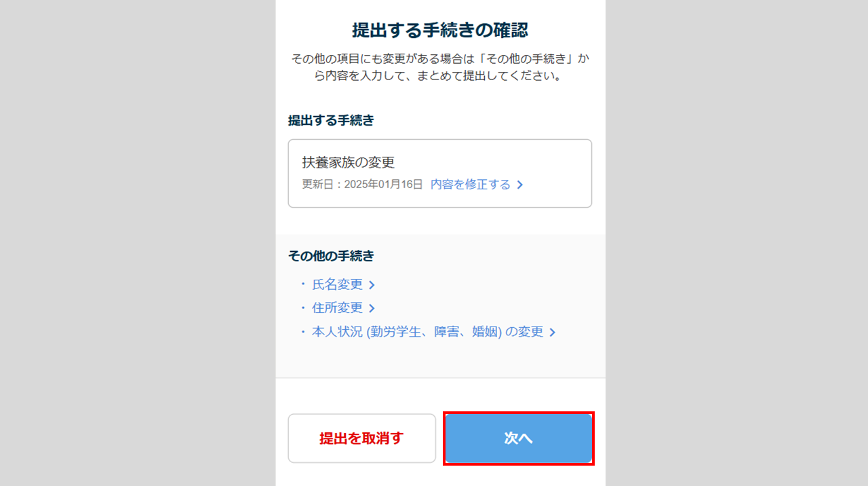This screenshot has width=868, height=486.
Task: Open the 内容を修正する link
Action: coord(470,185)
